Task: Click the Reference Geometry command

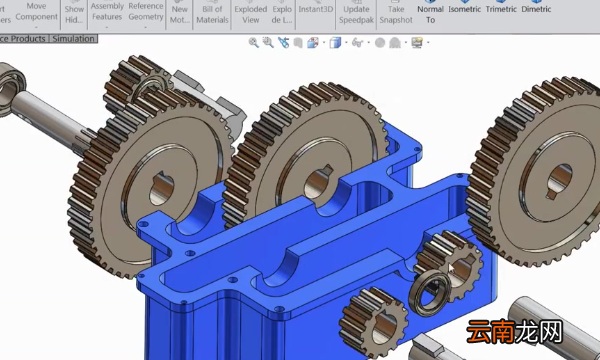Action: coord(146,11)
